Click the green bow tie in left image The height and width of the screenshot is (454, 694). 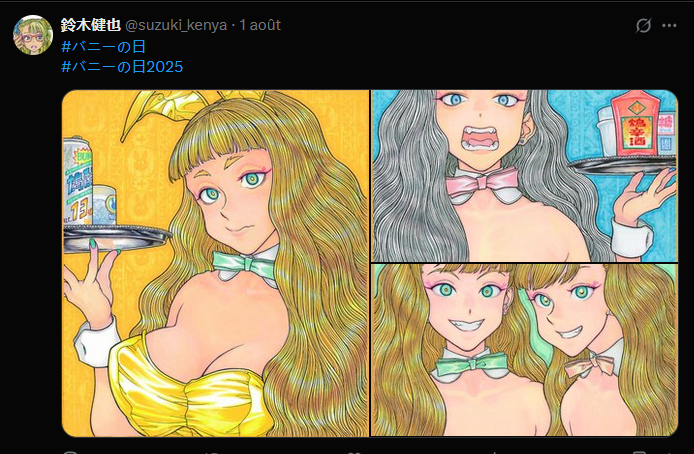(x=244, y=266)
